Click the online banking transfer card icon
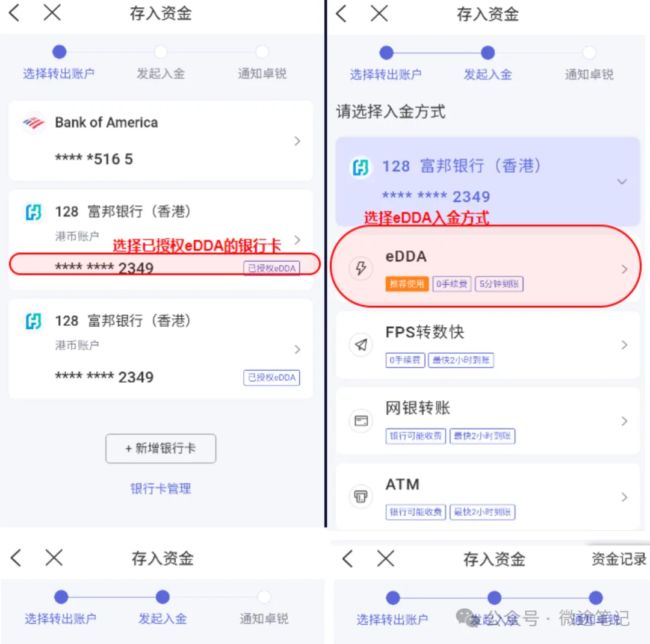Screen dimensions: 650x644 coord(361,421)
